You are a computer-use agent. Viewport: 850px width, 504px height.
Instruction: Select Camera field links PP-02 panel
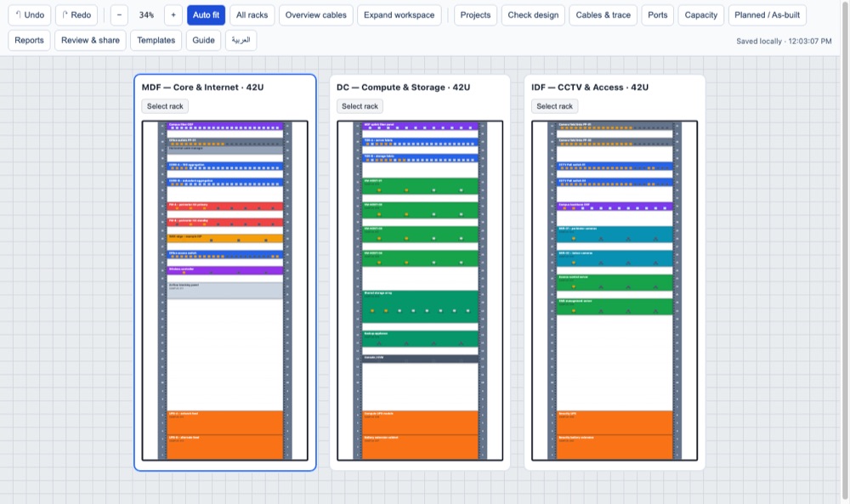pyautogui.click(x=615, y=142)
